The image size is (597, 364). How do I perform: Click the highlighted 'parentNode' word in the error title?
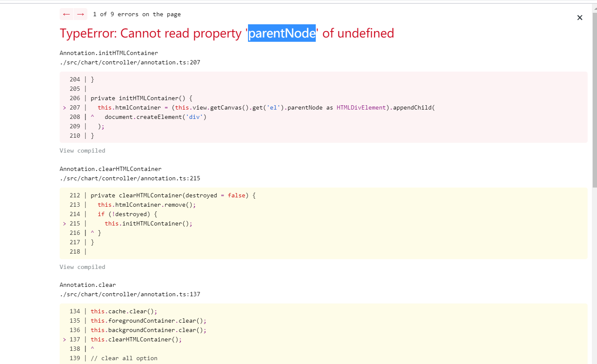point(282,33)
